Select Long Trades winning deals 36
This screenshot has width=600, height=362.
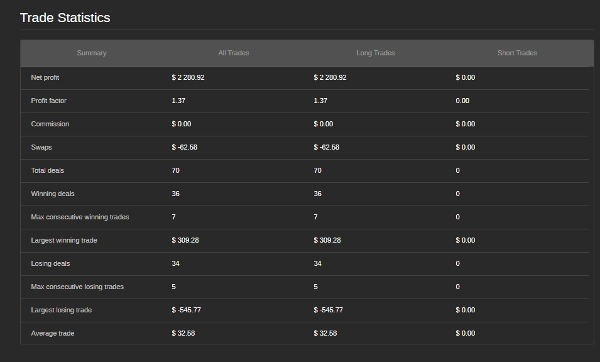(317, 194)
